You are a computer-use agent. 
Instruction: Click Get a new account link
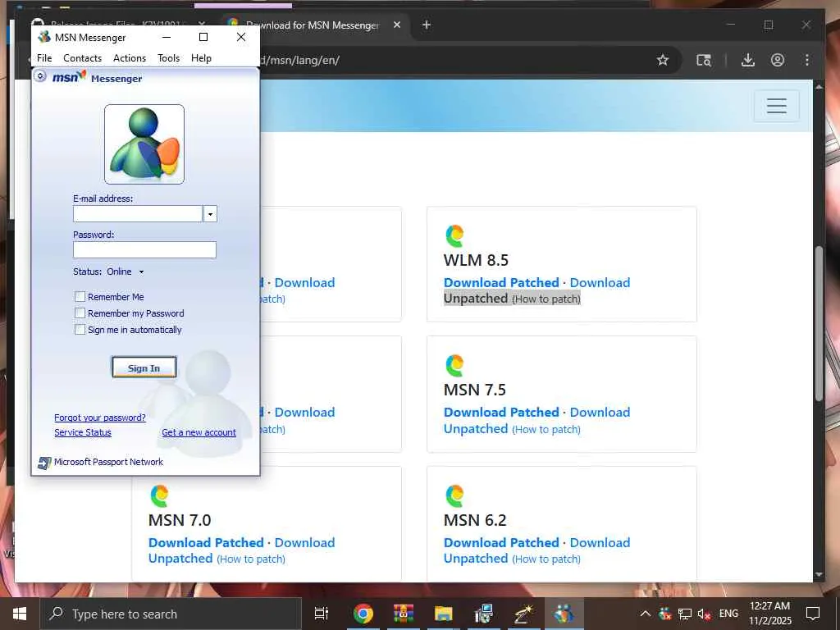(199, 432)
